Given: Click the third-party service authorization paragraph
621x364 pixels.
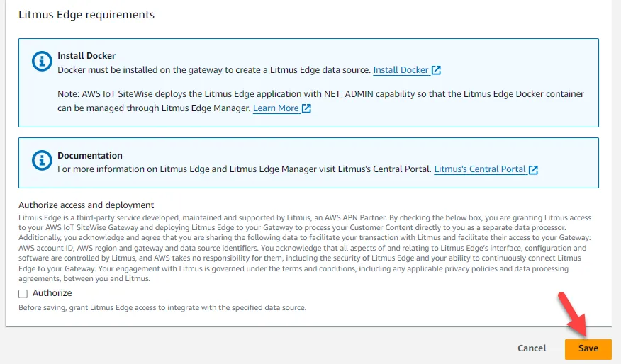Looking at the screenshot, I should pyautogui.click(x=305, y=248).
